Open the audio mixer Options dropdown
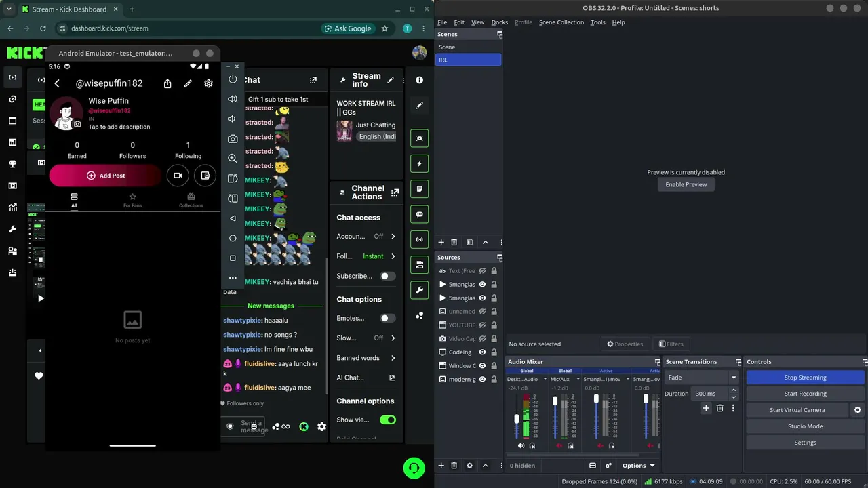This screenshot has height=488, width=868. click(x=639, y=466)
